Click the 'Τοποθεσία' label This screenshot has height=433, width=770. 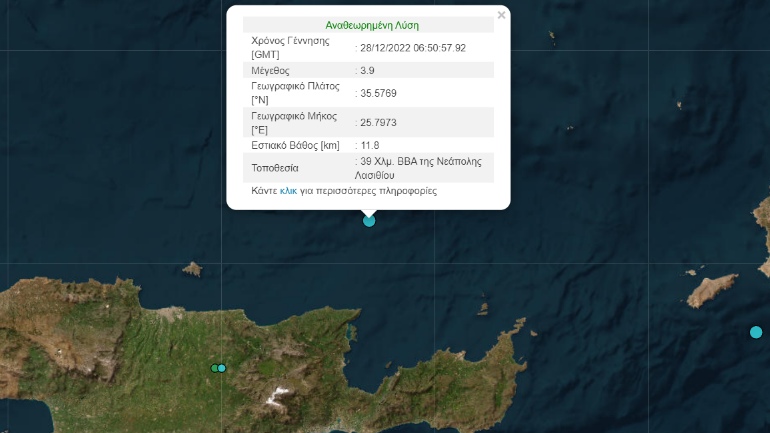[275, 168]
